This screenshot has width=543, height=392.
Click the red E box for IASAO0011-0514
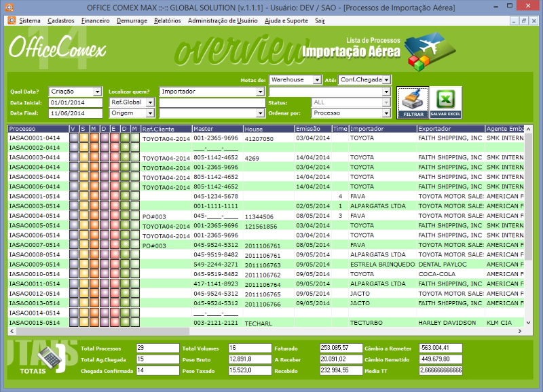click(115, 283)
